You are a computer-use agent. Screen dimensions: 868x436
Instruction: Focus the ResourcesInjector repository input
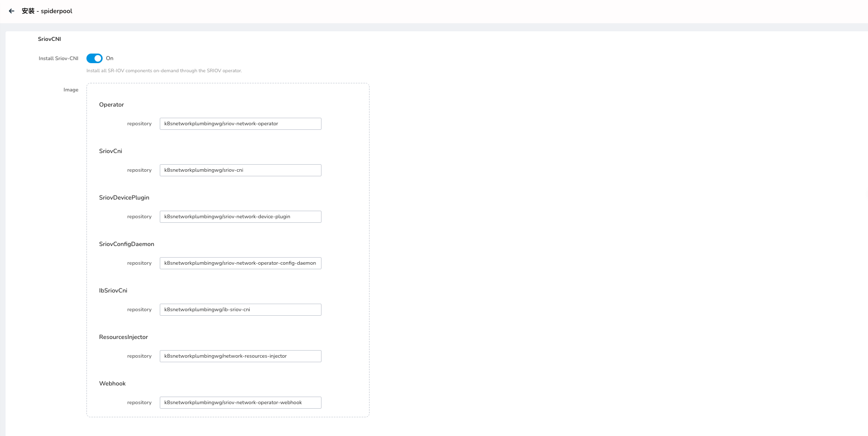click(240, 356)
